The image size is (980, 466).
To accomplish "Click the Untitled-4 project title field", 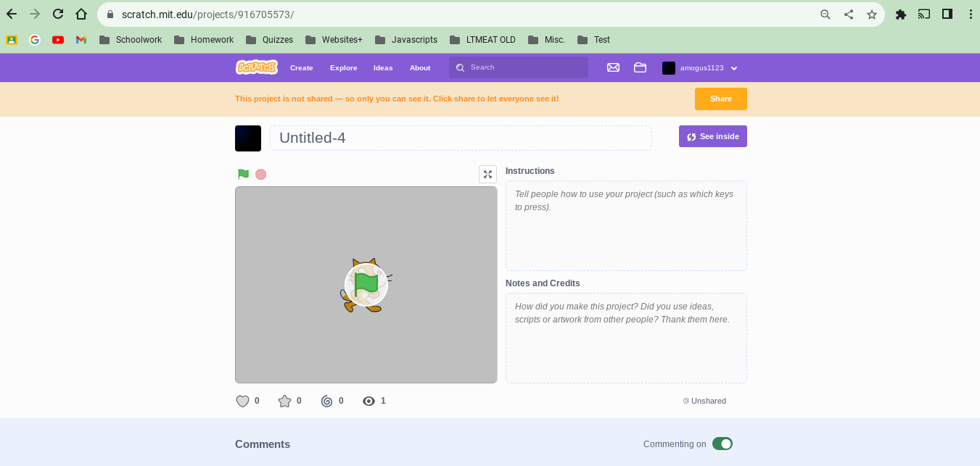I will pyautogui.click(x=461, y=138).
